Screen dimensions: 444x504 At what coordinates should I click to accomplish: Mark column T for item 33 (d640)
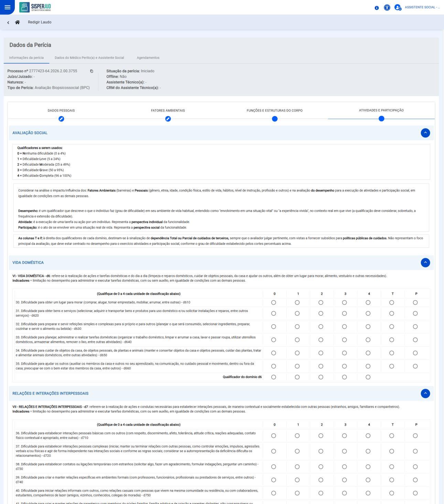pyautogui.click(x=391, y=340)
